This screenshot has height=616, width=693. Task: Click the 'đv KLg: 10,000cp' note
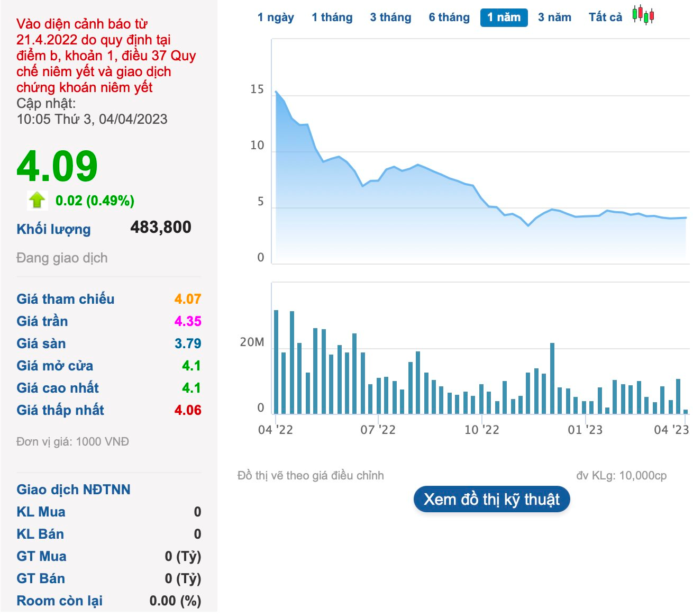[x=622, y=475]
